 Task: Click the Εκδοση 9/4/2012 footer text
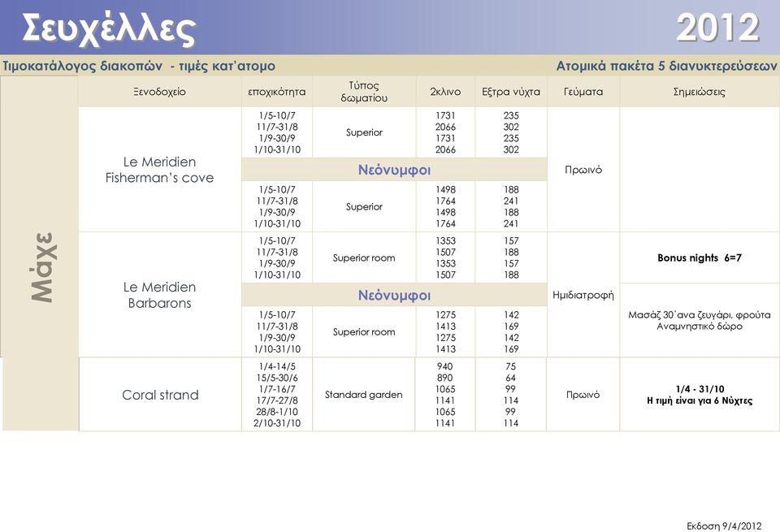click(x=724, y=526)
